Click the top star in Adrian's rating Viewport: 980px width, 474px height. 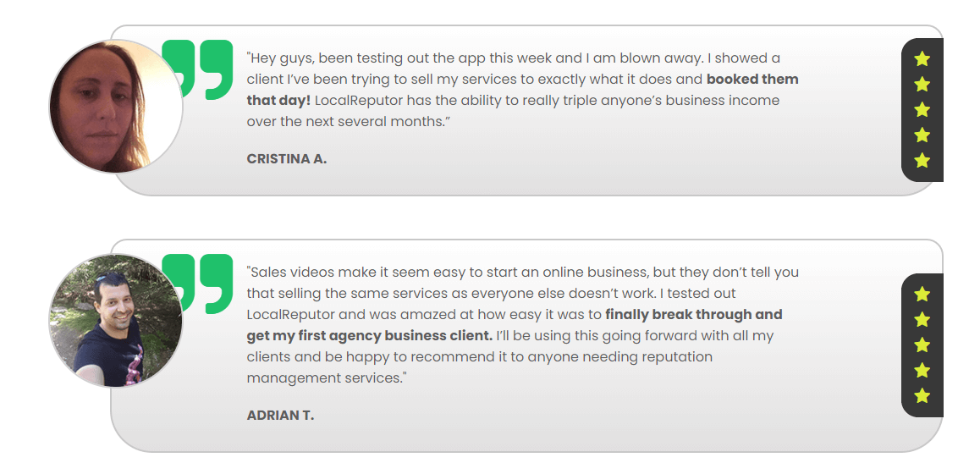(922, 295)
